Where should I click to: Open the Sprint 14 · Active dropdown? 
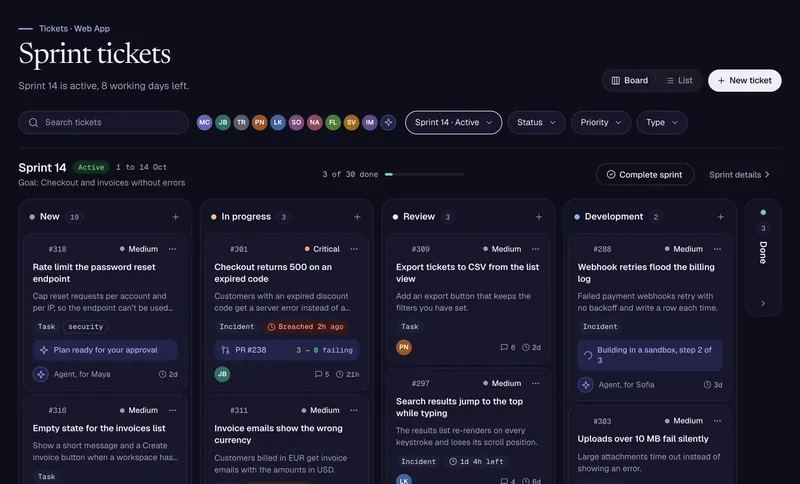pyautogui.click(x=454, y=122)
